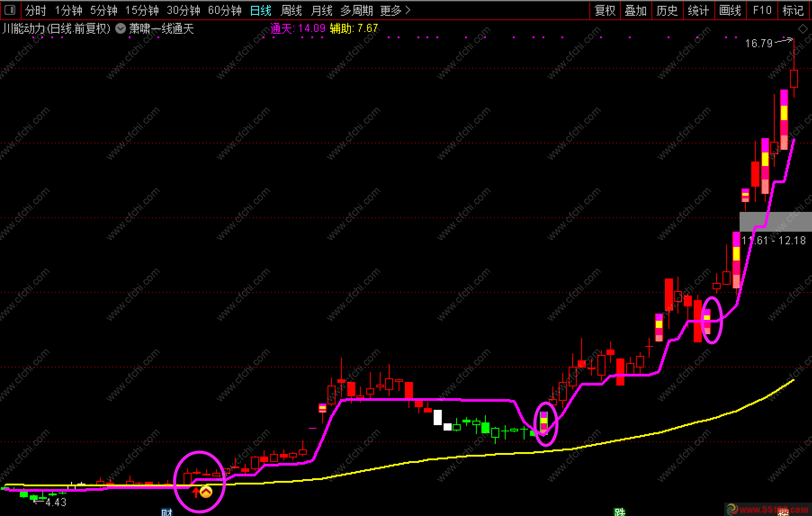Viewport: 812px width, 516px height.
Task: Select the 60分钟 period tab
Action: pyautogui.click(x=224, y=10)
